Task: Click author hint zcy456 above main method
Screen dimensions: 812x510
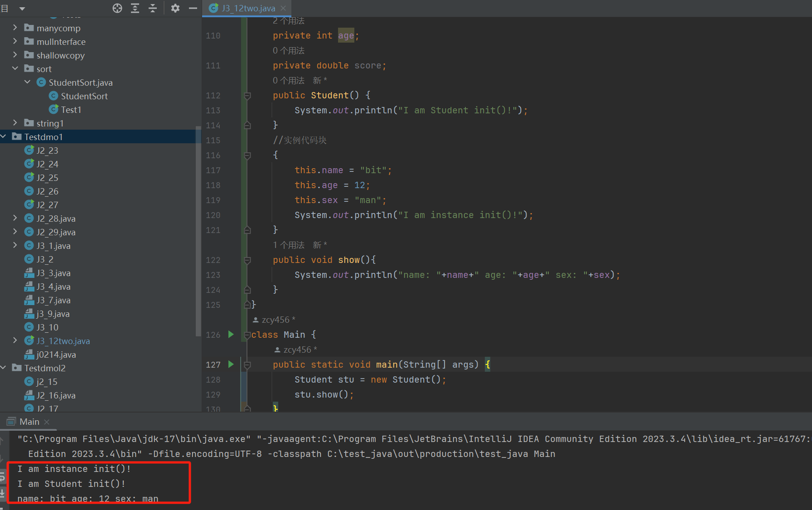Action: point(295,350)
